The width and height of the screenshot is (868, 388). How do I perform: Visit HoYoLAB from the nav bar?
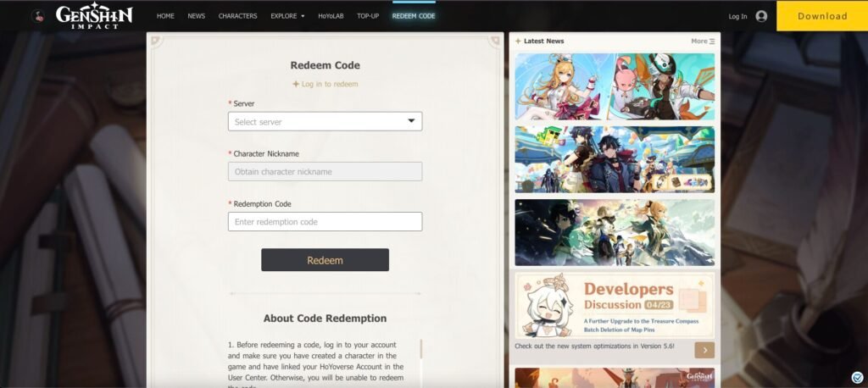[x=331, y=16]
